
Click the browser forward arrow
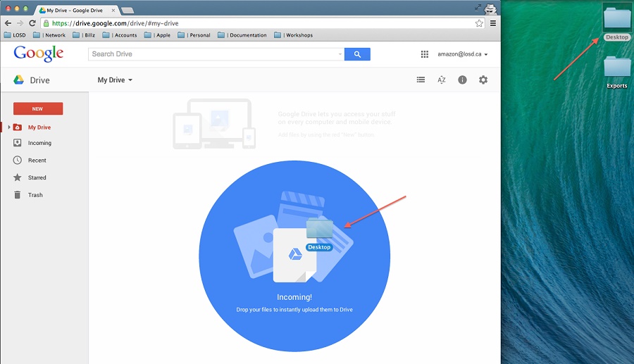click(x=20, y=23)
